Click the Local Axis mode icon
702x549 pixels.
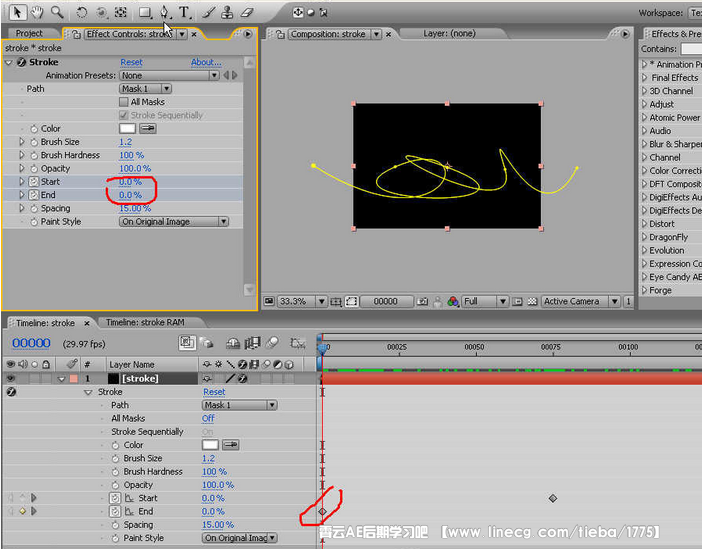(x=298, y=12)
